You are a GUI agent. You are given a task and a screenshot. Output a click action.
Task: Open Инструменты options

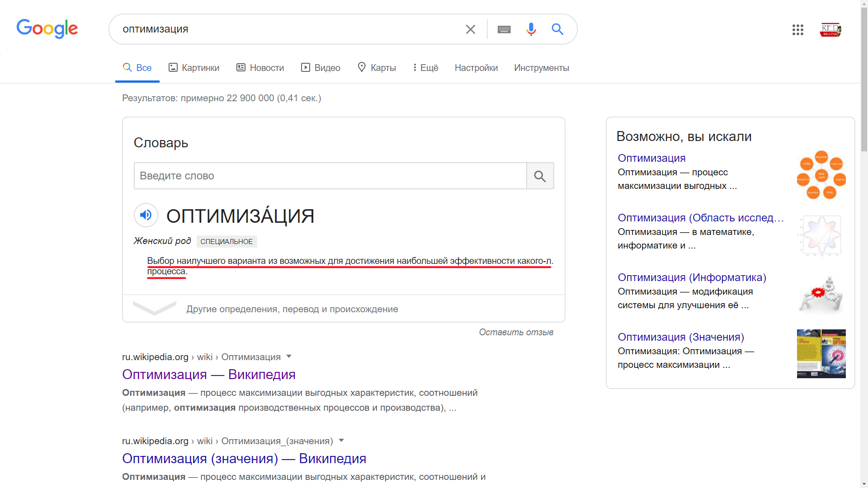pyautogui.click(x=541, y=68)
